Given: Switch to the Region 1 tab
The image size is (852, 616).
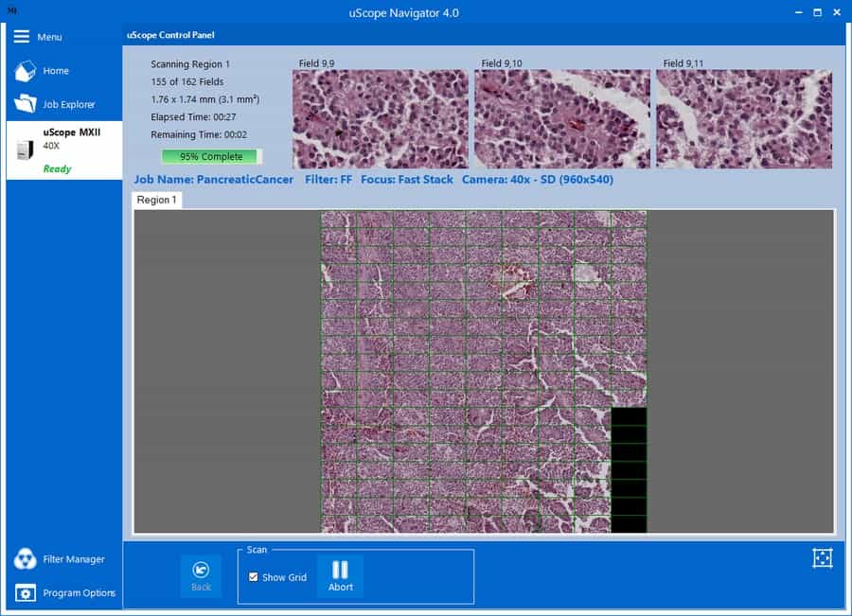Looking at the screenshot, I should point(157,201).
